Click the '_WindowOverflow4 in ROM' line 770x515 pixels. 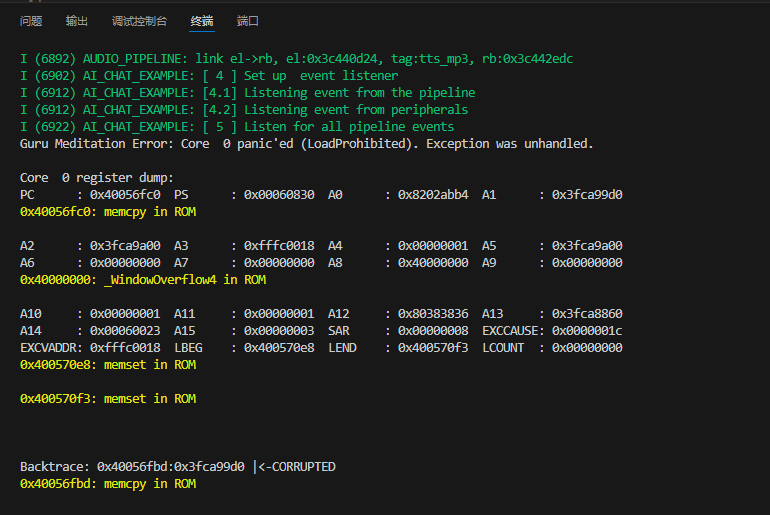point(142,280)
